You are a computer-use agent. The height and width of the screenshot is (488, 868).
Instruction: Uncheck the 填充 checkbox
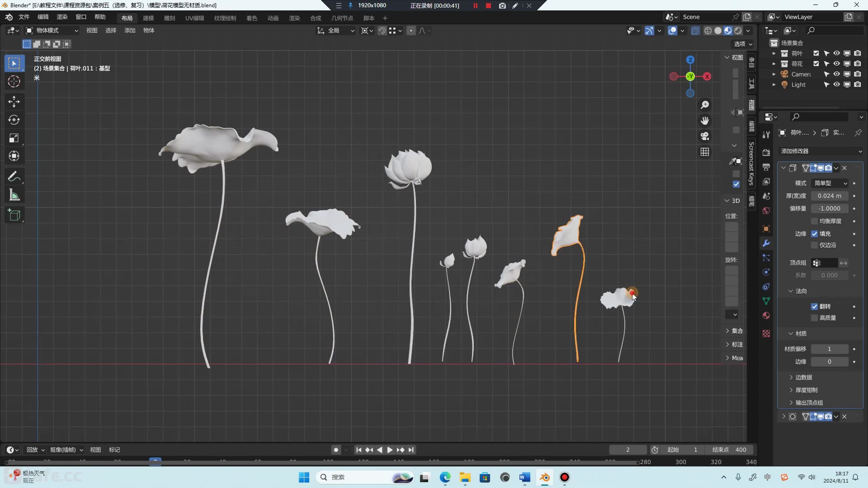click(814, 234)
